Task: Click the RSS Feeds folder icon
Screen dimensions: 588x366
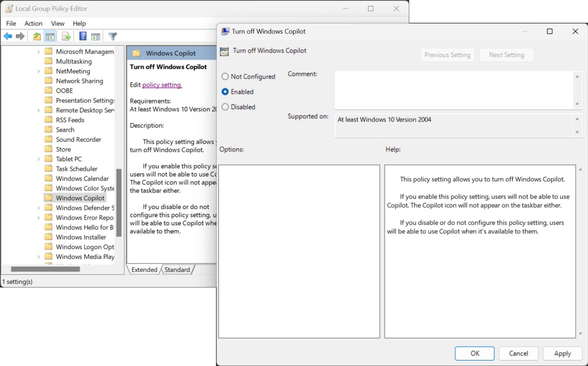Action: 49,120
